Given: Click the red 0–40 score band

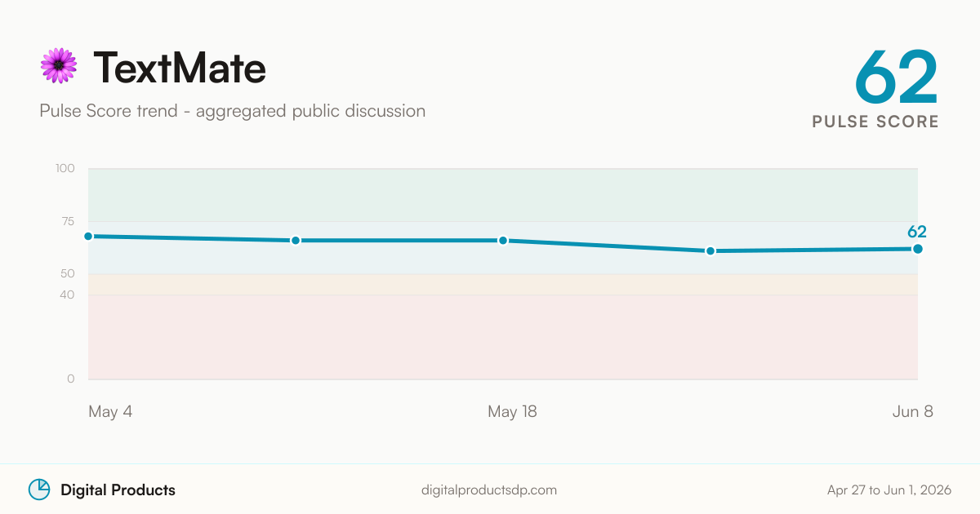Looking at the screenshot, I should click(503, 337).
